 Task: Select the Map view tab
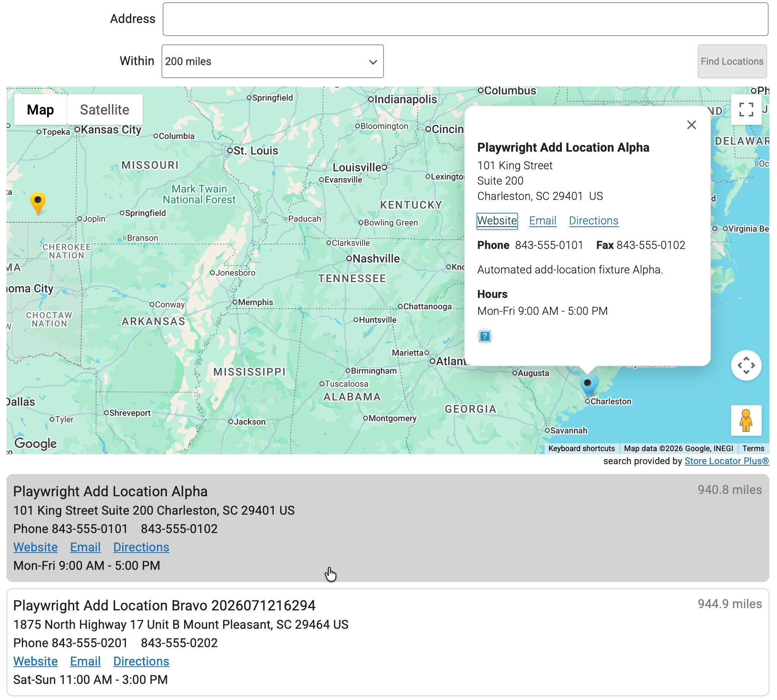(40, 110)
